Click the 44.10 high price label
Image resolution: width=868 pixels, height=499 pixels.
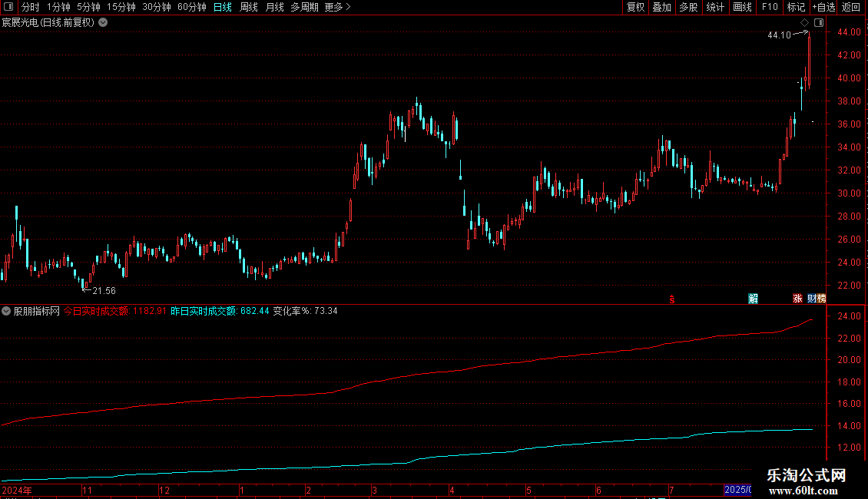[780, 35]
